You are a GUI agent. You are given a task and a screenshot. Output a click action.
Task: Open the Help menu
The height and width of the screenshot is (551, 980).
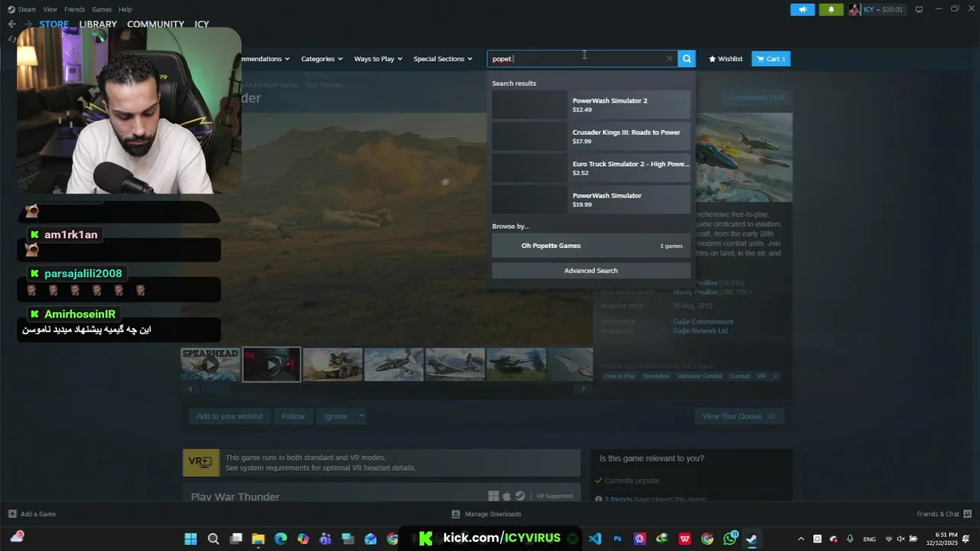click(x=126, y=9)
